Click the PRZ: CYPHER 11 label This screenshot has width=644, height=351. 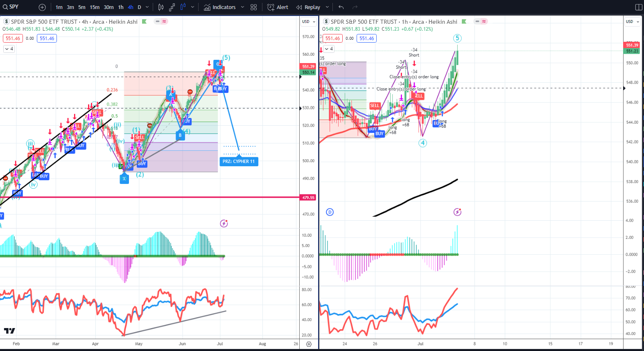(239, 161)
